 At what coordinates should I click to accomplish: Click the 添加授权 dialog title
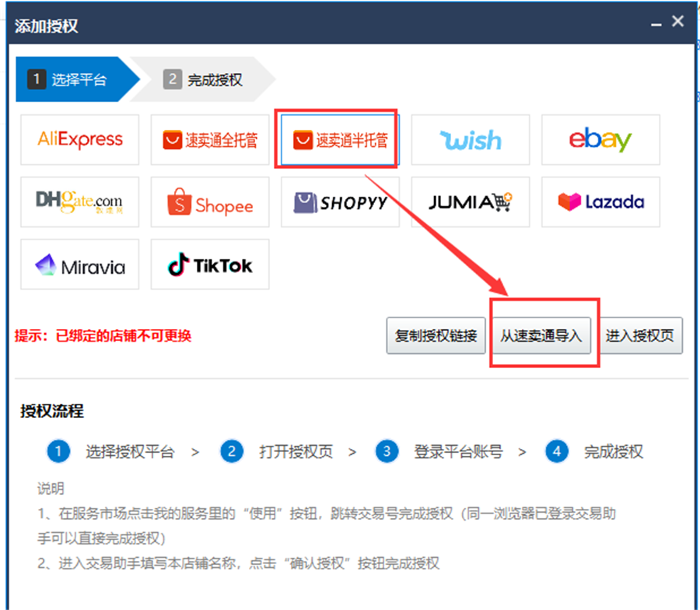pos(47,26)
